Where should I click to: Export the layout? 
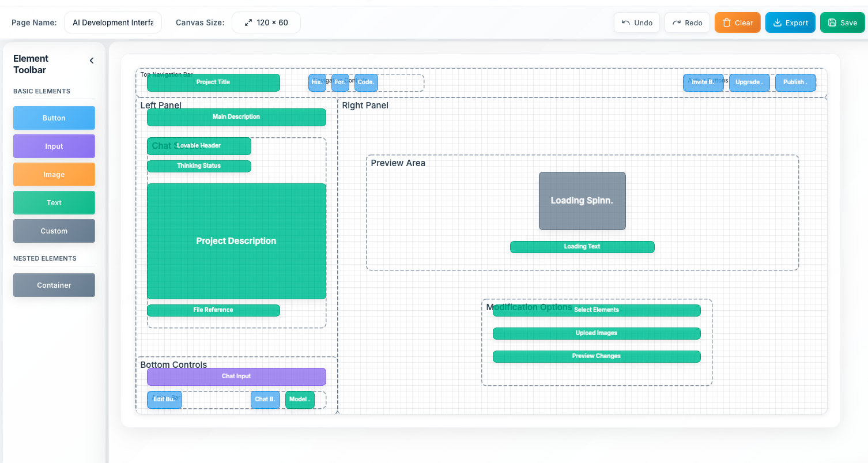(790, 22)
